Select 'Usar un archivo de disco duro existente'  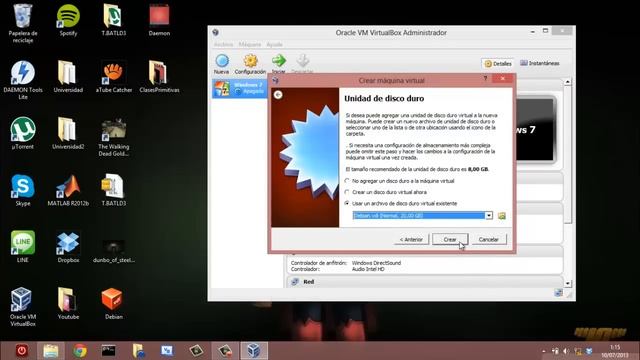click(x=347, y=203)
